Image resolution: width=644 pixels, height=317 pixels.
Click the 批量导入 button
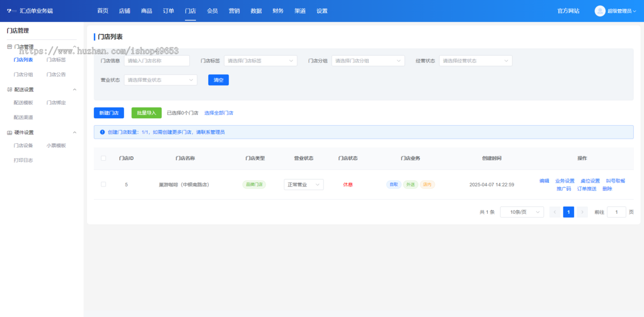pyautogui.click(x=147, y=113)
